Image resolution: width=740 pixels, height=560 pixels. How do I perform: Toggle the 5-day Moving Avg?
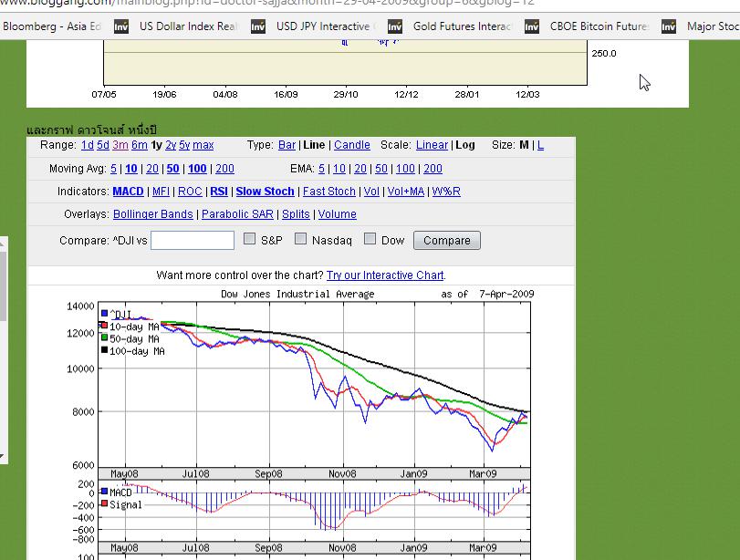(x=113, y=169)
